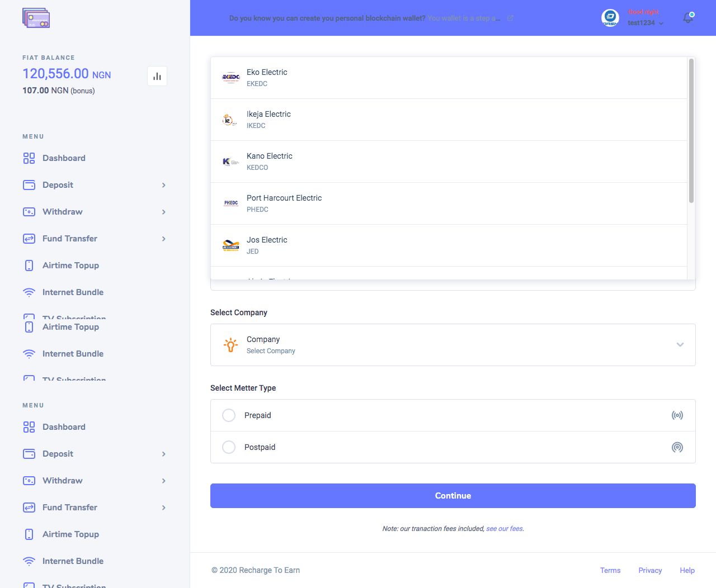The width and height of the screenshot is (716, 588).
Task: Open the Privacy footer link
Action: 650,570
